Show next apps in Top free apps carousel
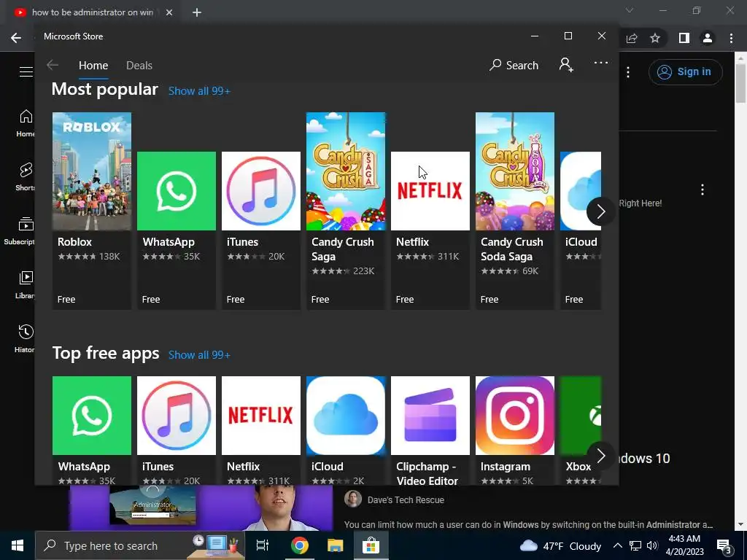 pos(601,456)
